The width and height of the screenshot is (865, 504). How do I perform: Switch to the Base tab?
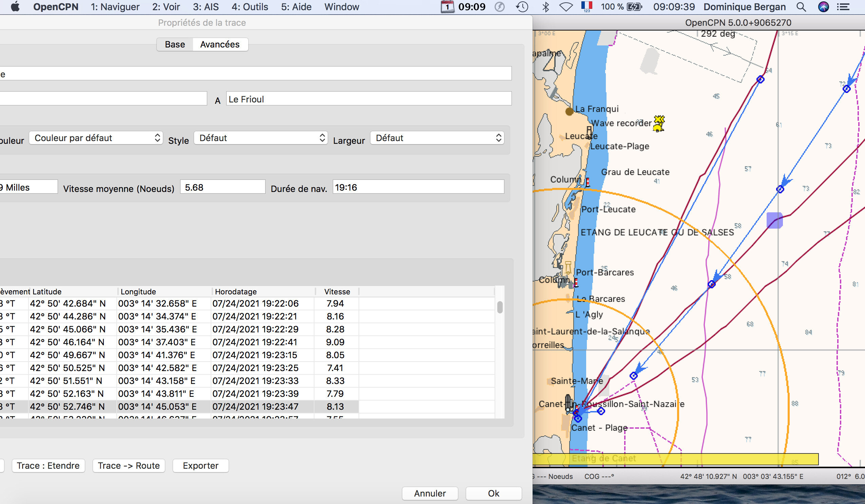pos(175,44)
